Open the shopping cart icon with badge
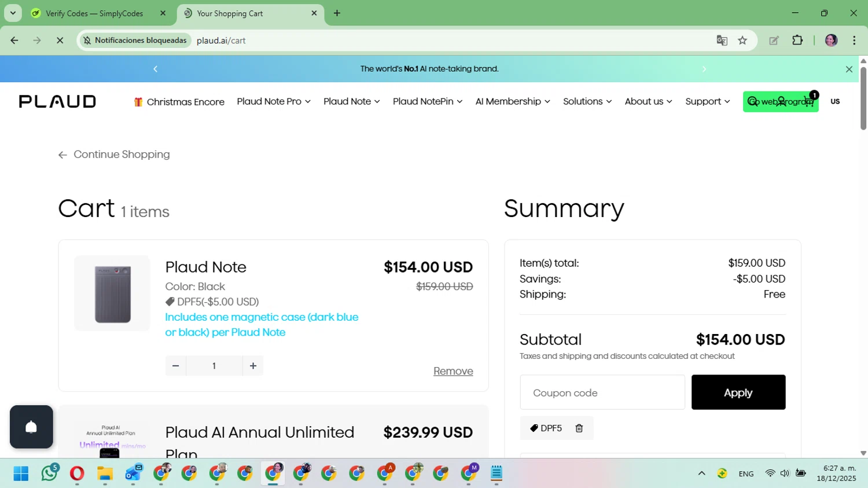The height and width of the screenshot is (488, 868). click(x=809, y=102)
